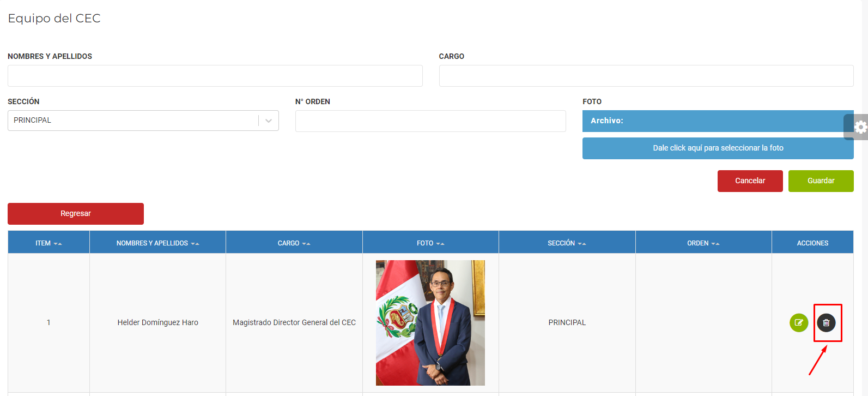This screenshot has width=868, height=396.
Task: Click the Regresar button
Action: [76, 214]
